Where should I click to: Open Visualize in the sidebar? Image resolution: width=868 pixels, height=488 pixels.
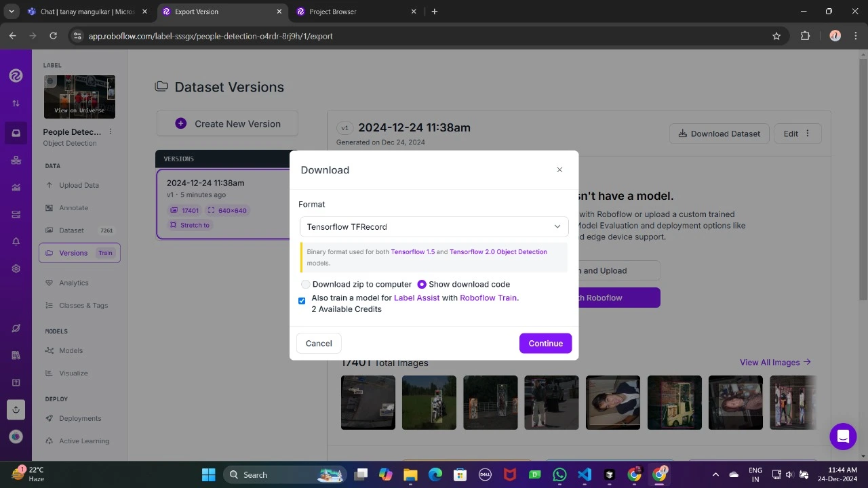click(73, 373)
